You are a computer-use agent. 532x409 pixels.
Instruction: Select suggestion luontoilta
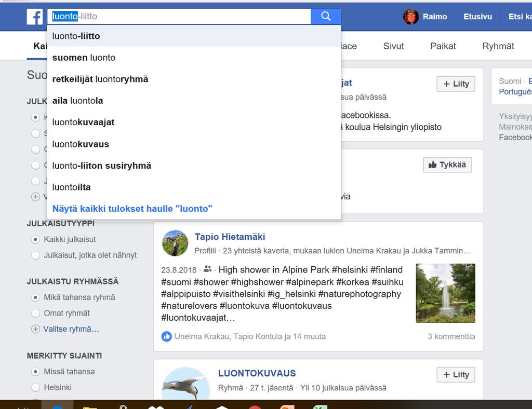(194, 187)
